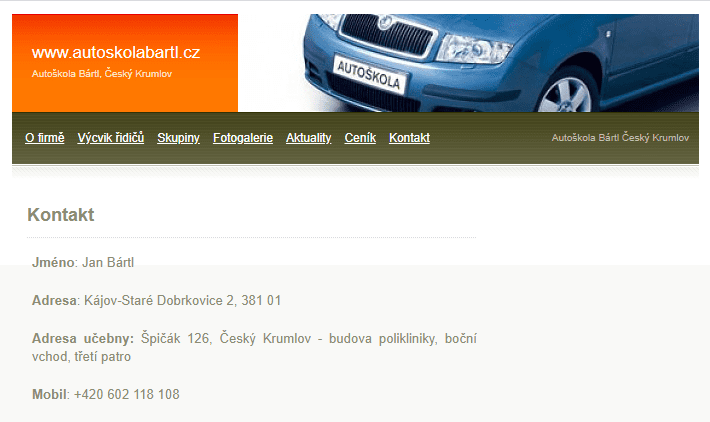Viewport: 710px width, 422px height.
Task: Open the Ceník price list link
Action: click(360, 138)
